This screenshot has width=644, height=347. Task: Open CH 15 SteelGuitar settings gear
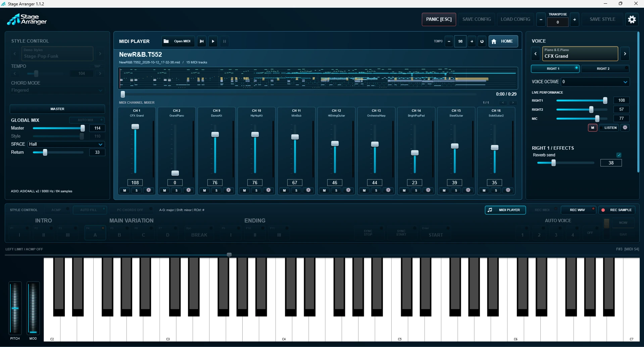(x=468, y=190)
